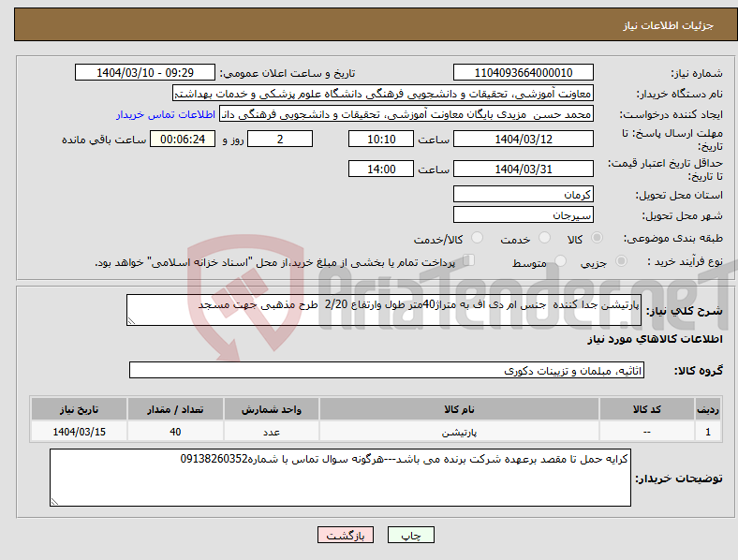
Task: Click the ردیف column header
Action: click(x=708, y=409)
